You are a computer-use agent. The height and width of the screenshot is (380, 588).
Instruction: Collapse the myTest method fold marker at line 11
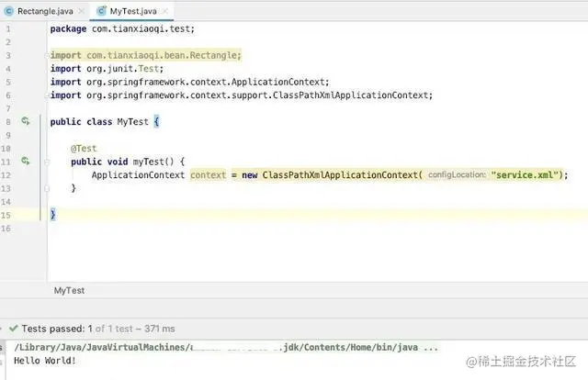(47, 162)
